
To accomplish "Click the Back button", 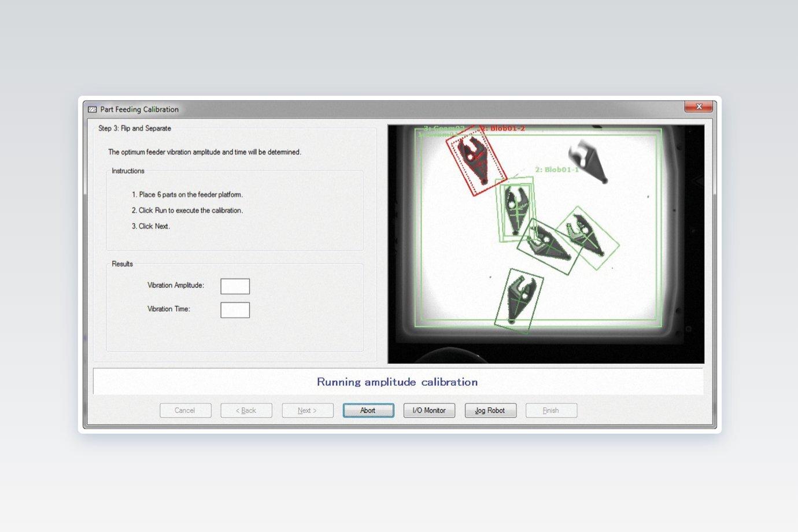I will point(246,411).
